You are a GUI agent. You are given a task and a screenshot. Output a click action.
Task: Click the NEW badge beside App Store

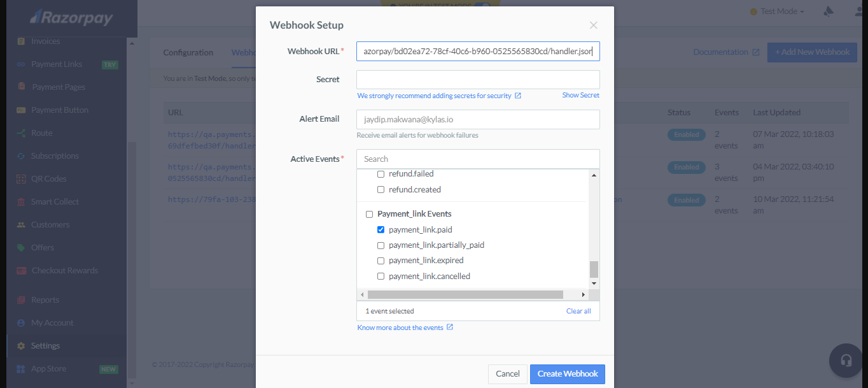click(109, 370)
